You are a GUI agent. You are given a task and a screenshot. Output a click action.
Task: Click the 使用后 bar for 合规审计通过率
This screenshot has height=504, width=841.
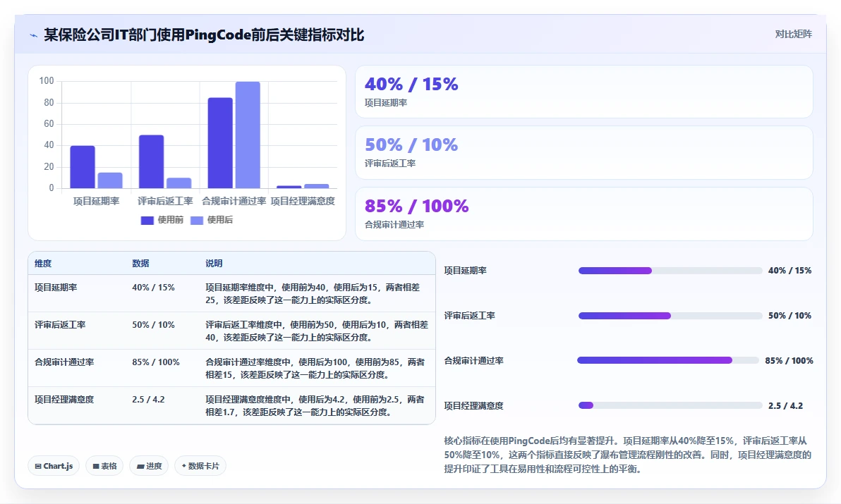(x=248, y=135)
